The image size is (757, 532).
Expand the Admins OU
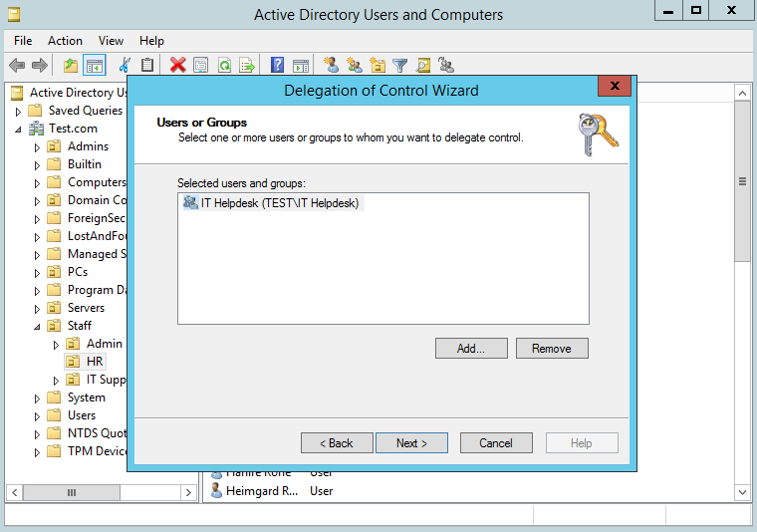(37, 147)
